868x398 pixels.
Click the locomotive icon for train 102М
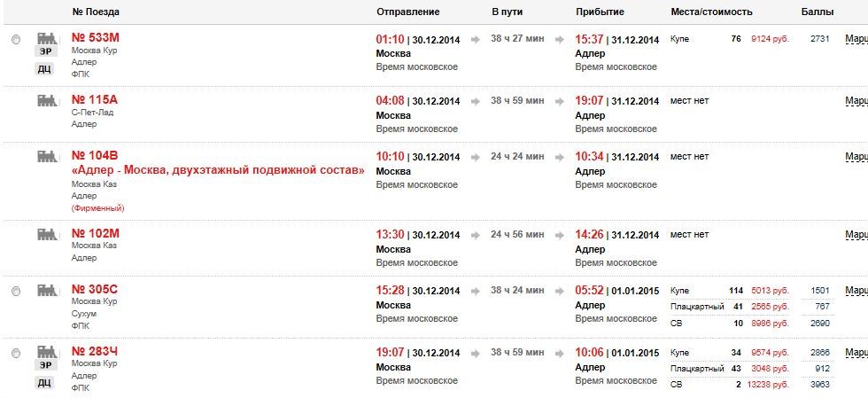point(46,234)
